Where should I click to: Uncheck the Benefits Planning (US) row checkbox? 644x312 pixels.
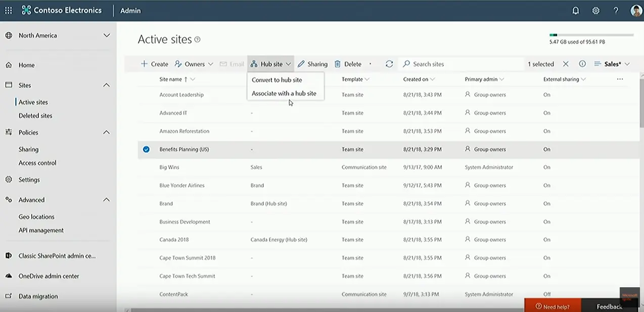146,149
